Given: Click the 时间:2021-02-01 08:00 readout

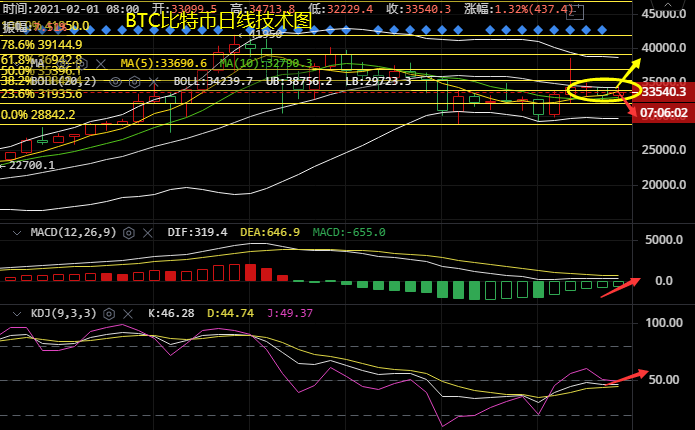Looking at the screenshot, I should coord(71,9).
